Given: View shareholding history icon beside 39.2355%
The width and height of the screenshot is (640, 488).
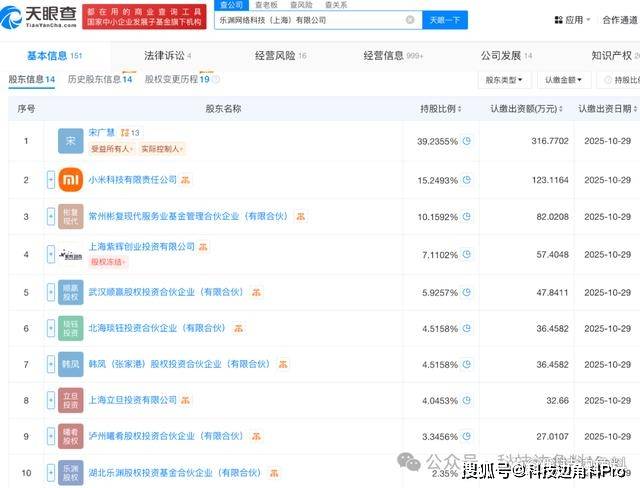Looking at the screenshot, I should point(467,141).
